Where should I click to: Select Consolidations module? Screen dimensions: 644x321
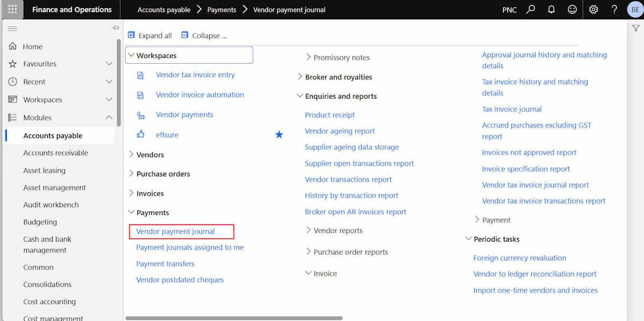[x=47, y=285]
